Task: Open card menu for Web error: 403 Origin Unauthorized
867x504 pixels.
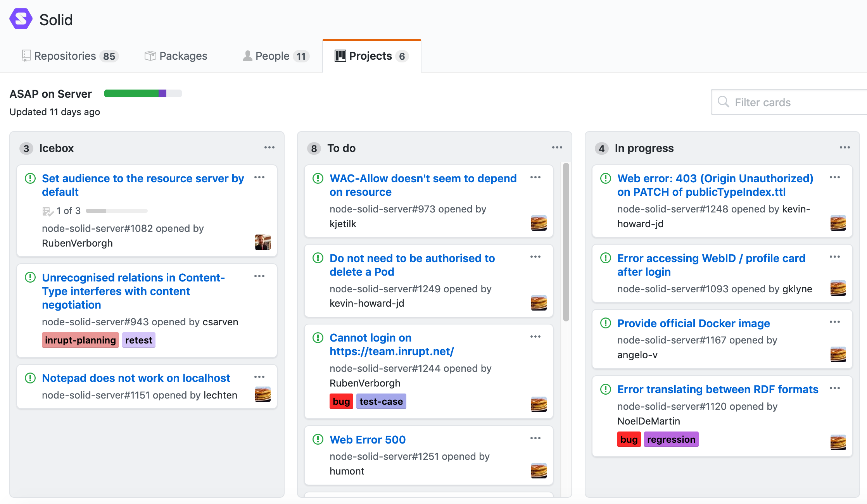Action: [835, 178]
